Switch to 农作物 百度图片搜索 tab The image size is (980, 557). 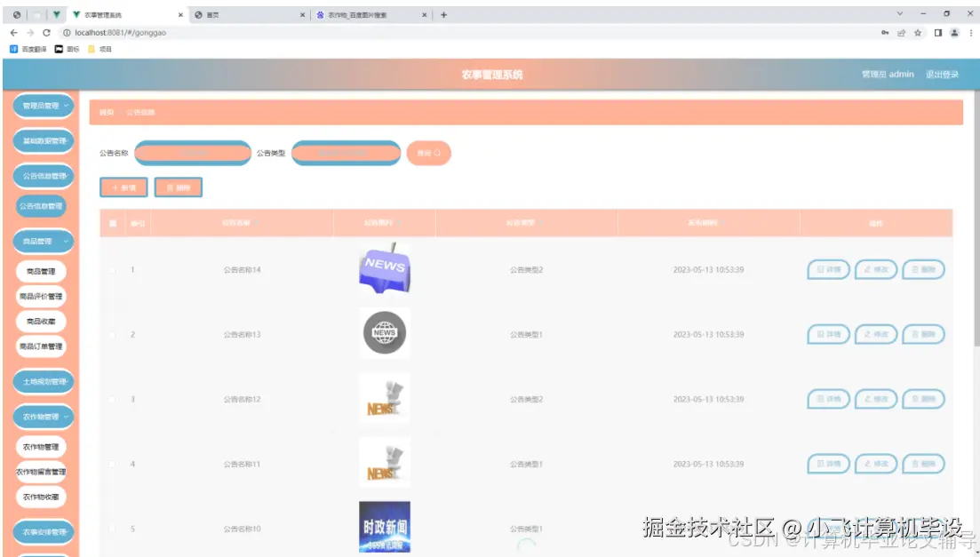click(x=372, y=14)
